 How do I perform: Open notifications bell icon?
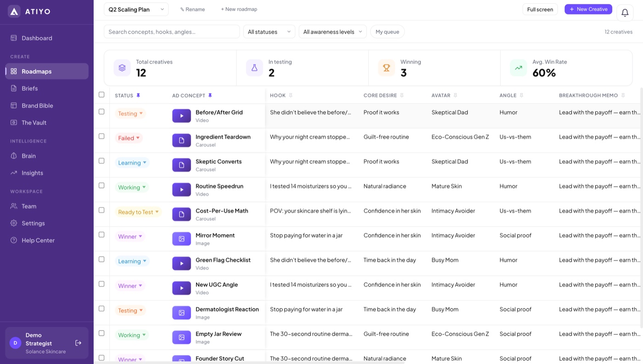point(625,13)
